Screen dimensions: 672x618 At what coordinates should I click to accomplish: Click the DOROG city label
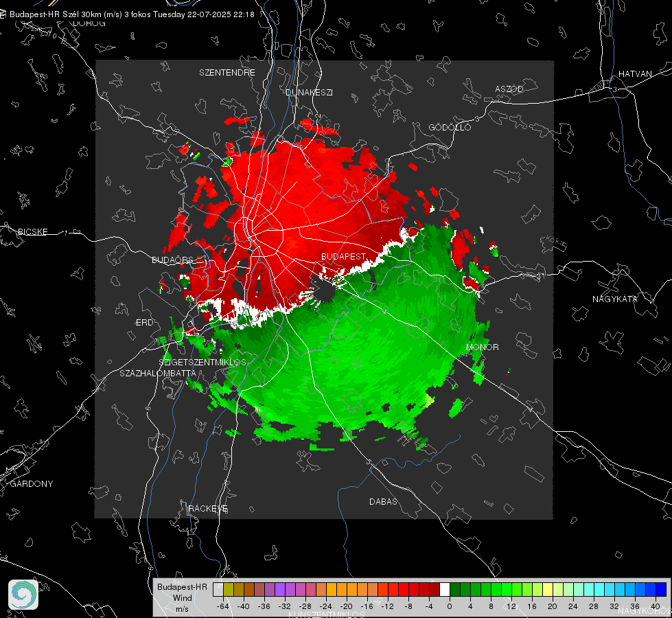coord(89,23)
